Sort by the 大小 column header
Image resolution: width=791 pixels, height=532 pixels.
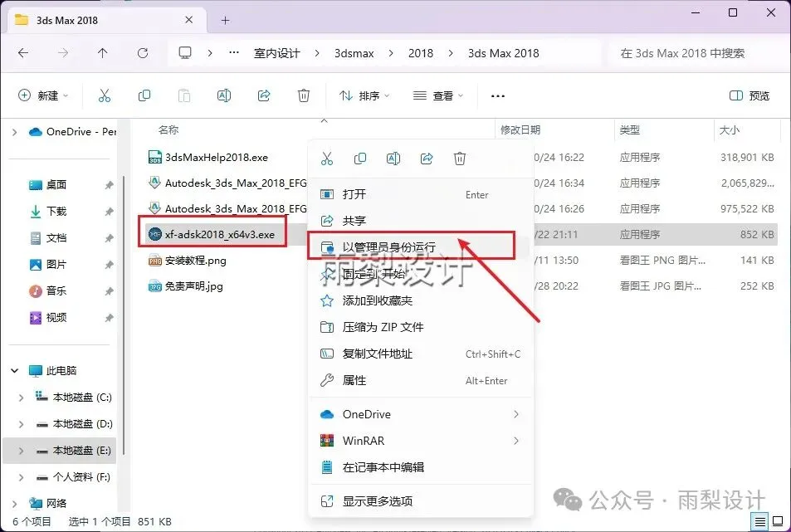(729, 130)
